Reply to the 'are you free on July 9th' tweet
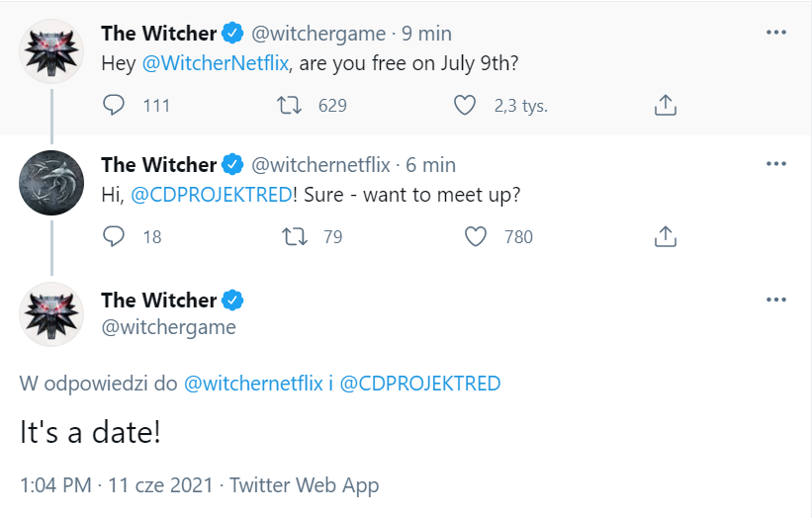Viewport: 812px width, 518px height. (x=114, y=105)
